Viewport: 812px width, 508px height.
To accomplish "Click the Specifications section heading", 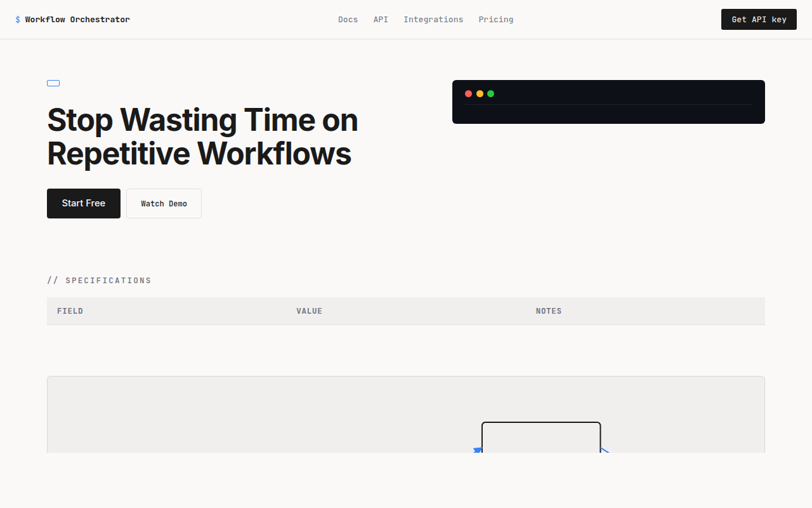I will tap(99, 281).
